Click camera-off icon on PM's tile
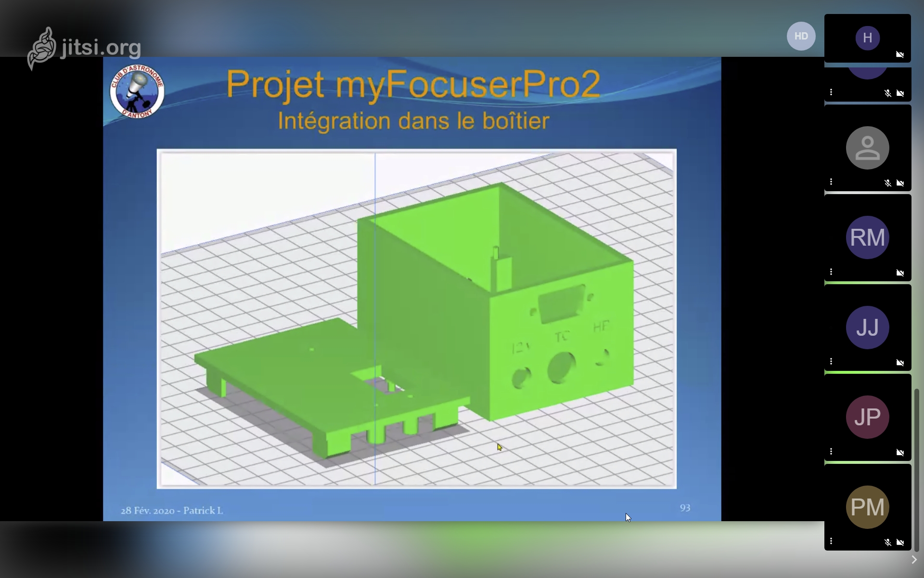The width and height of the screenshot is (924, 578). [x=900, y=542]
